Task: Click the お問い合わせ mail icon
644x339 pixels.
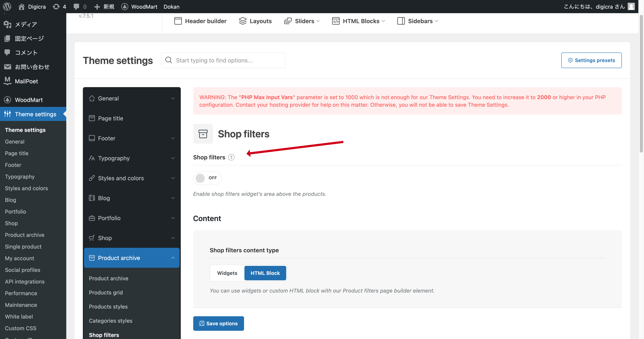Action: click(x=8, y=67)
